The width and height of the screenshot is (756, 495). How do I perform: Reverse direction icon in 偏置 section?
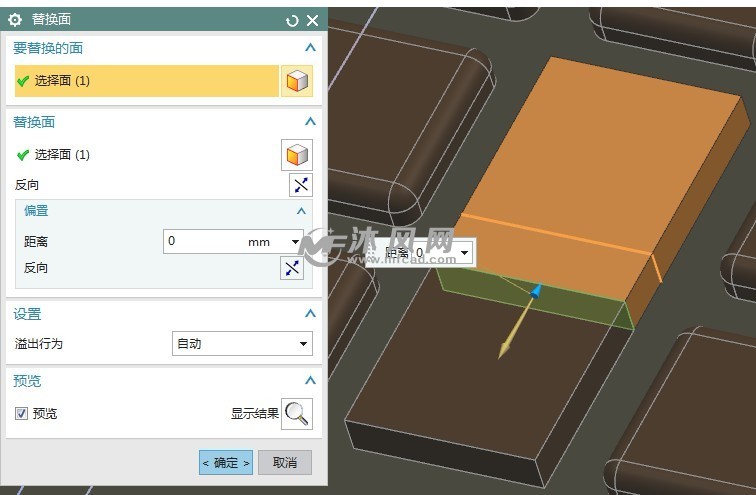[x=292, y=268]
